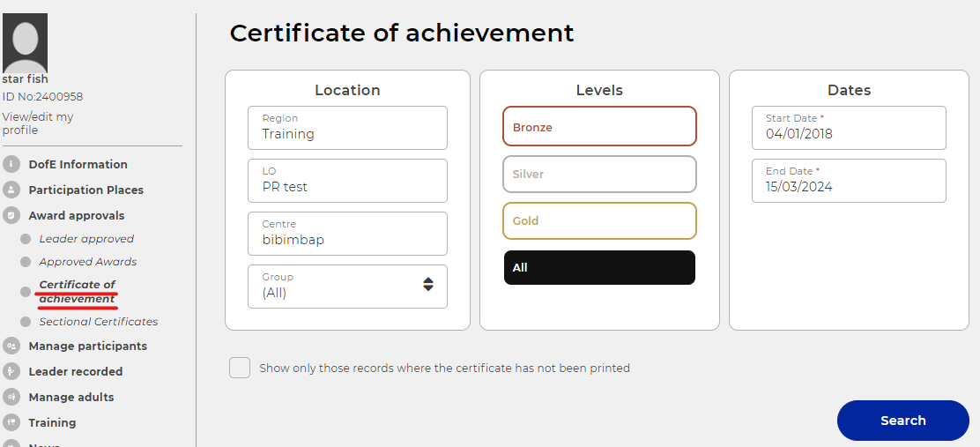Click the star fish profile avatar
This screenshot has width=980, height=447.
point(26,42)
